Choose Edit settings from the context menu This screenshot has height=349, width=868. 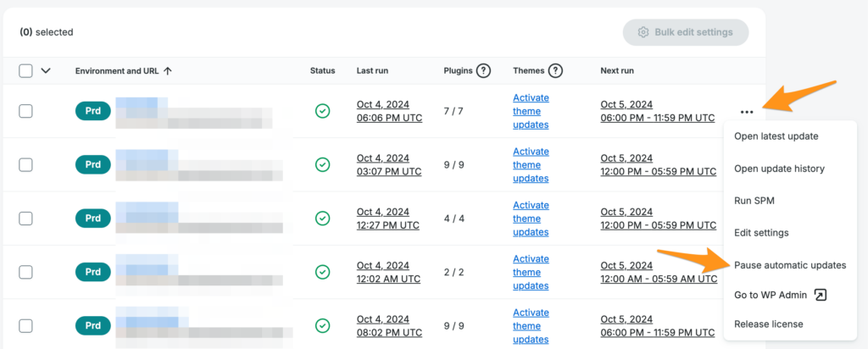761,233
